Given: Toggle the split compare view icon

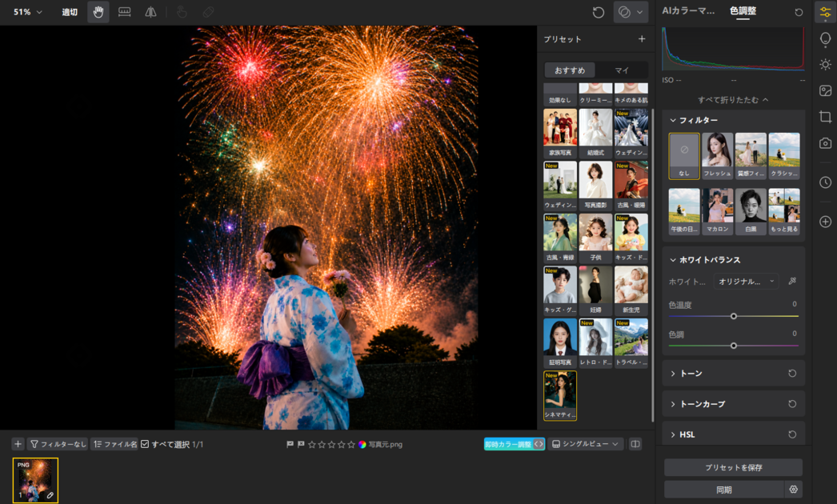Looking at the screenshot, I should pyautogui.click(x=635, y=444).
